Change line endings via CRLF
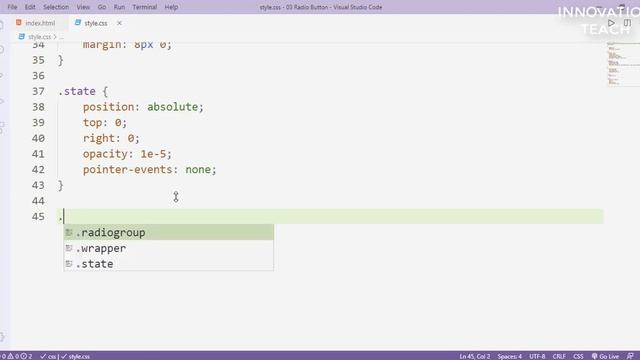The height and width of the screenshot is (360, 640). point(559,356)
